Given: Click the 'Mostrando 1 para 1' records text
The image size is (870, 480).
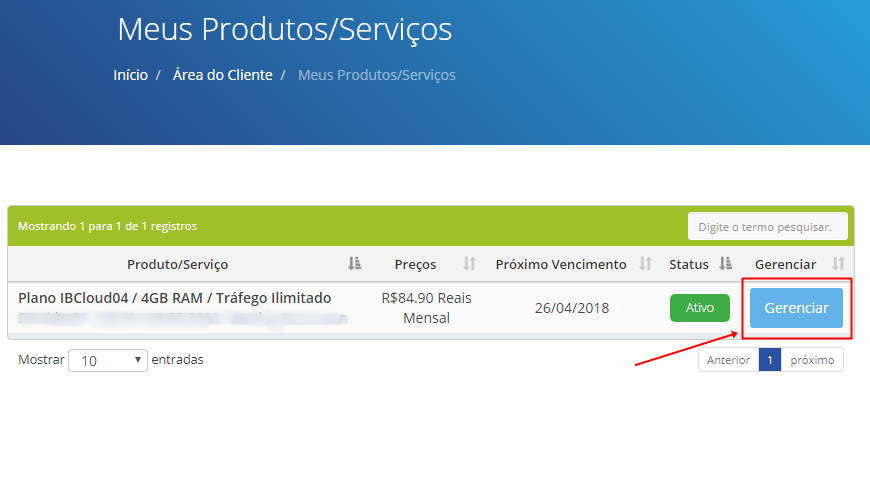Looking at the screenshot, I should point(108,226).
